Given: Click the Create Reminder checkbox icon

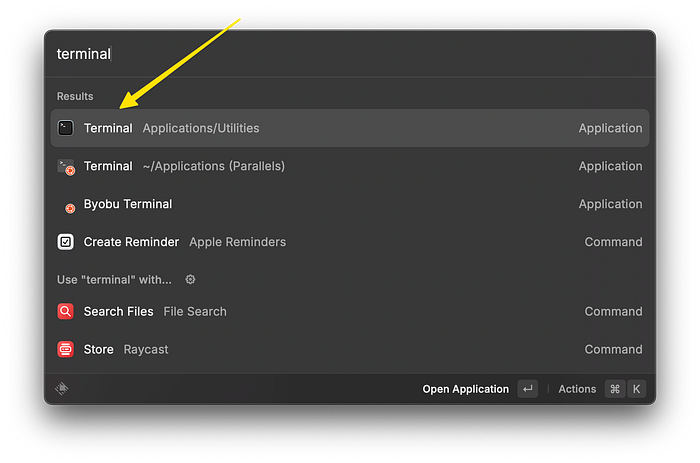Looking at the screenshot, I should 66,242.
